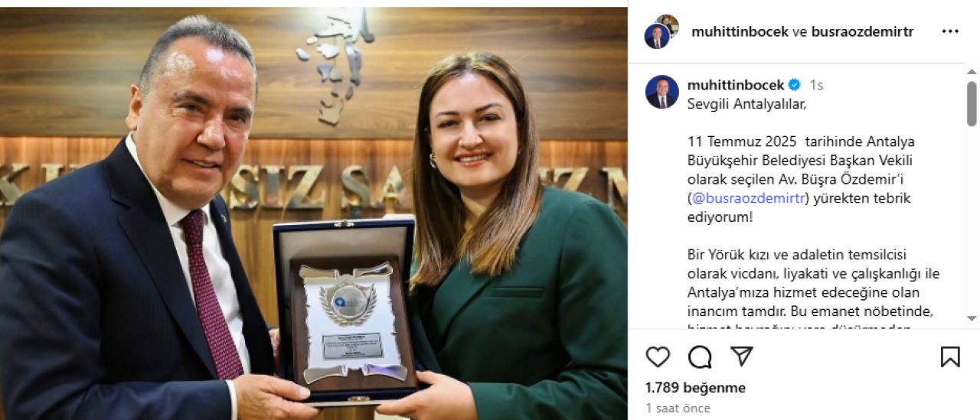Follow the @busraozdemirtr mention link
980x420 pixels.
pyautogui.click(x=748, y=198)
